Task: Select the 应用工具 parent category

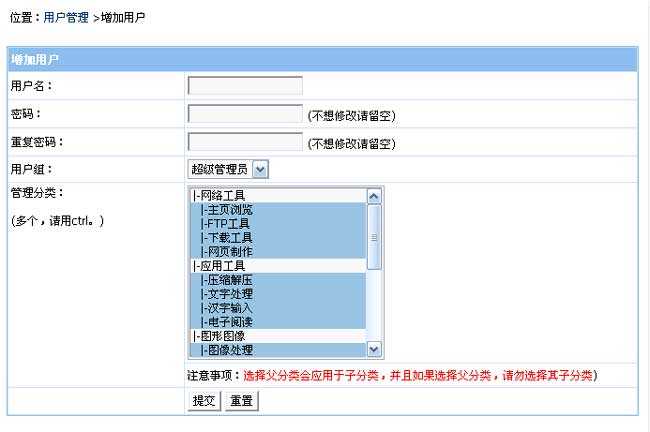Action: coord(220,266)
